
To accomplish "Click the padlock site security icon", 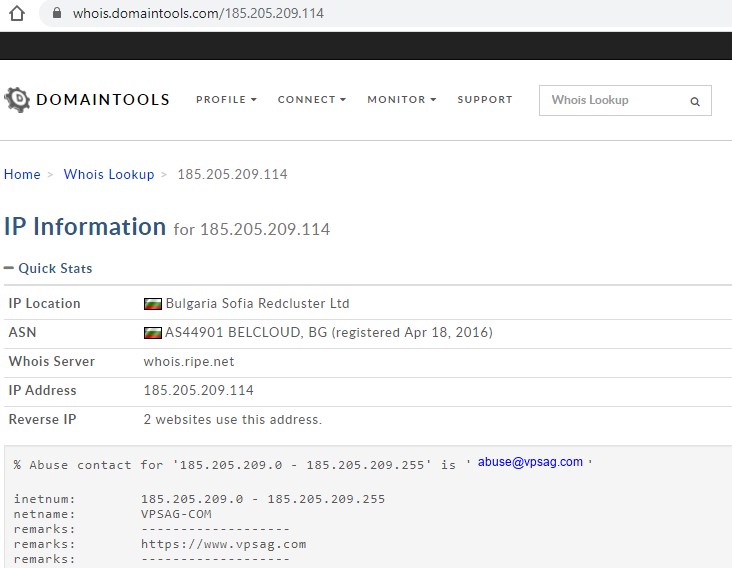I will click(57, 13).
